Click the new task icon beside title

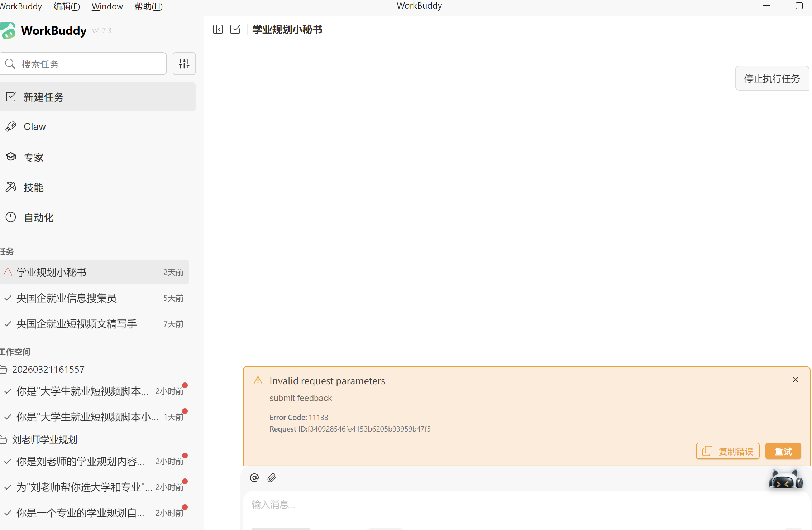(235, 29)
